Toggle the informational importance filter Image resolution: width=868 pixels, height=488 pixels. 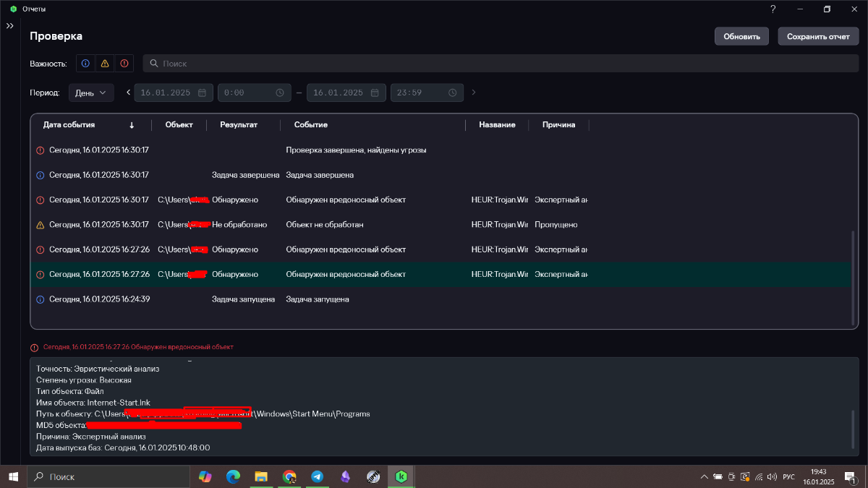click(85, 64)
